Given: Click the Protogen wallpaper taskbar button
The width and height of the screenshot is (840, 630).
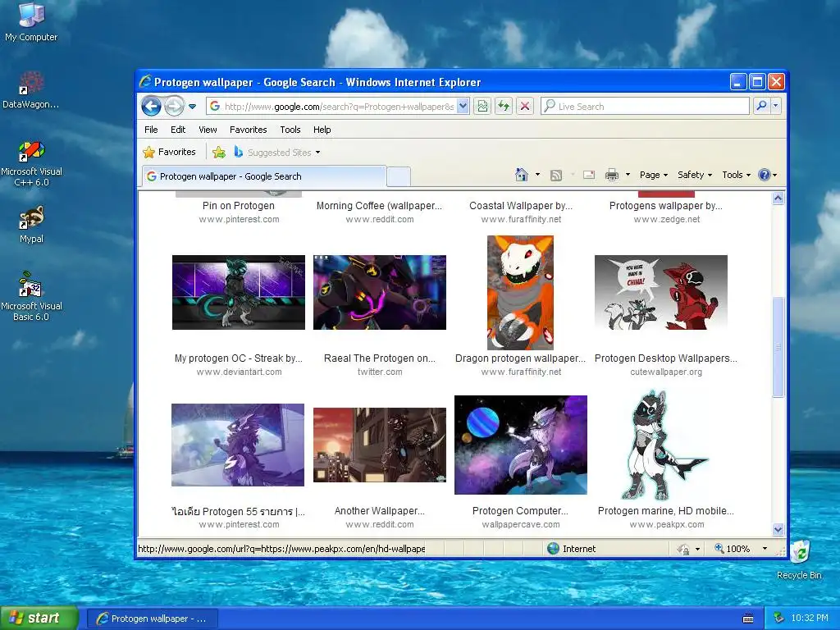Looking at the screenshot, I should [152, 619].
